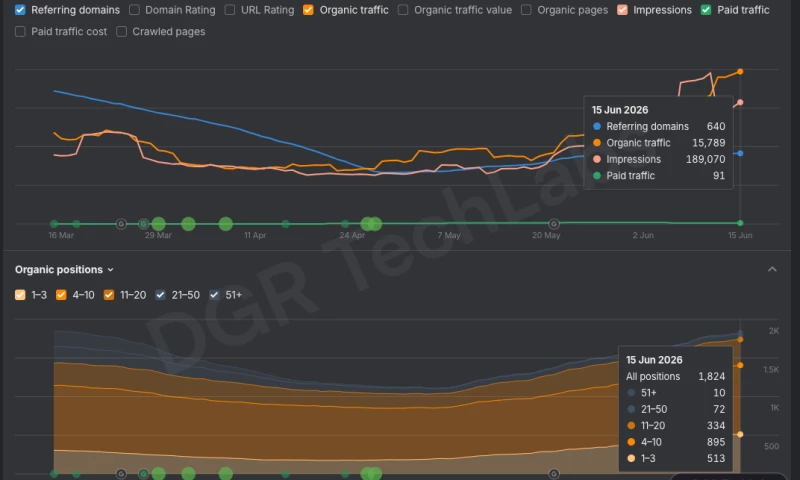Click the green marker at 16 Mar start

54,223
